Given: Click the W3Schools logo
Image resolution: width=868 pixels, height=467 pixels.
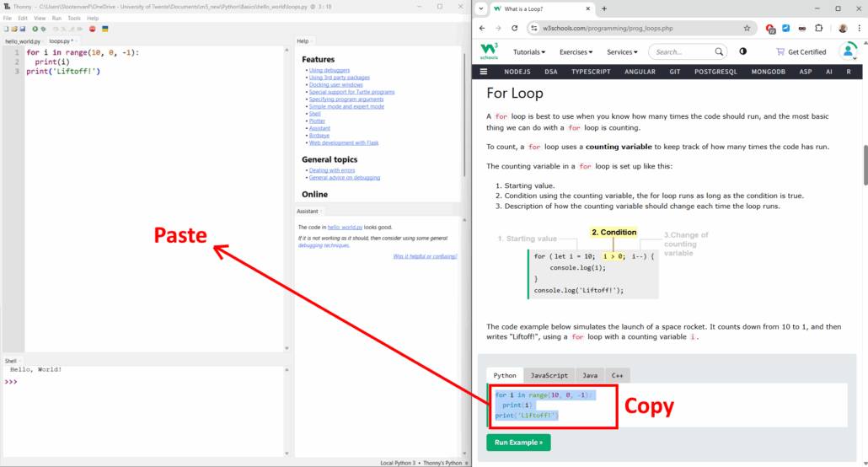Looking at the screenshot, I should 489,51.
